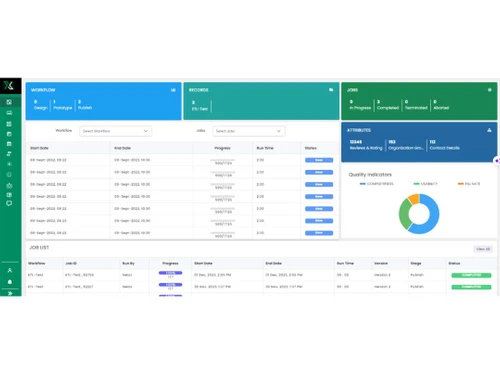
Task: Click the round icon on the Jobs card
Action: tap(490, 90)
